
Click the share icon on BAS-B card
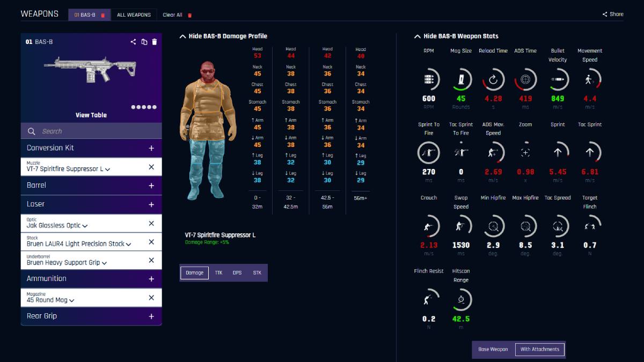[x=133, y=42]
